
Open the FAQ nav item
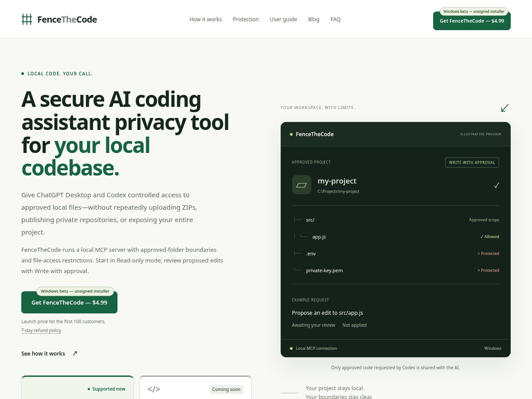click(x=336, y=20)
